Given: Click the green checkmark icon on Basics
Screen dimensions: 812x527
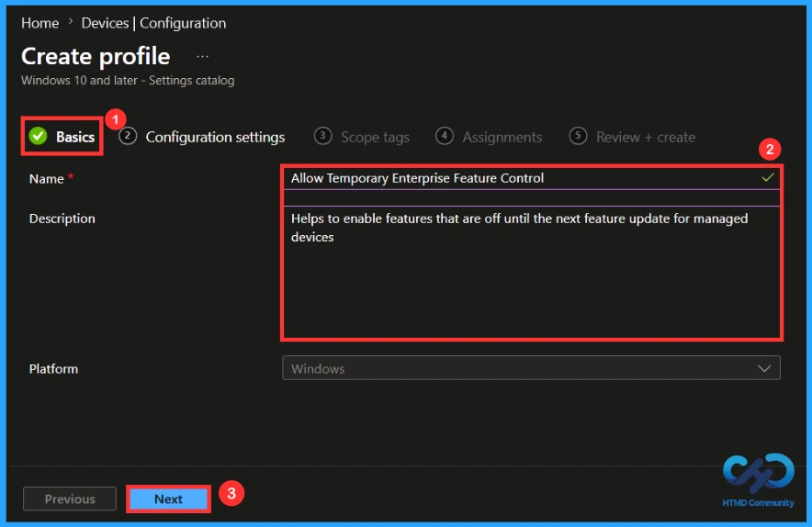Looking at the screenshot, I should pos(38,136).
